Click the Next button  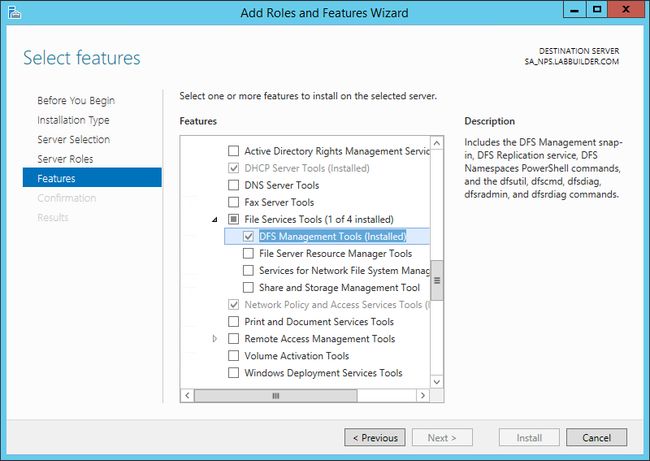pyautogui.click(x=442, y=437)
